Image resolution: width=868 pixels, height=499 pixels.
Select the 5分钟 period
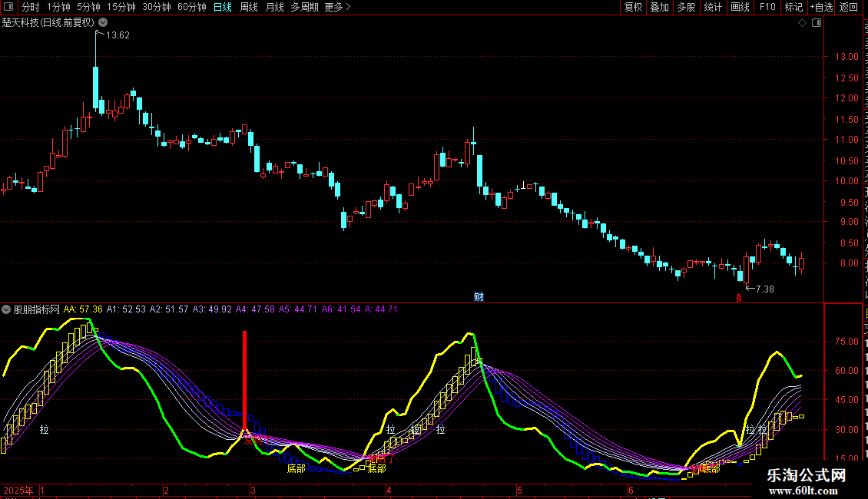point(88,7)
